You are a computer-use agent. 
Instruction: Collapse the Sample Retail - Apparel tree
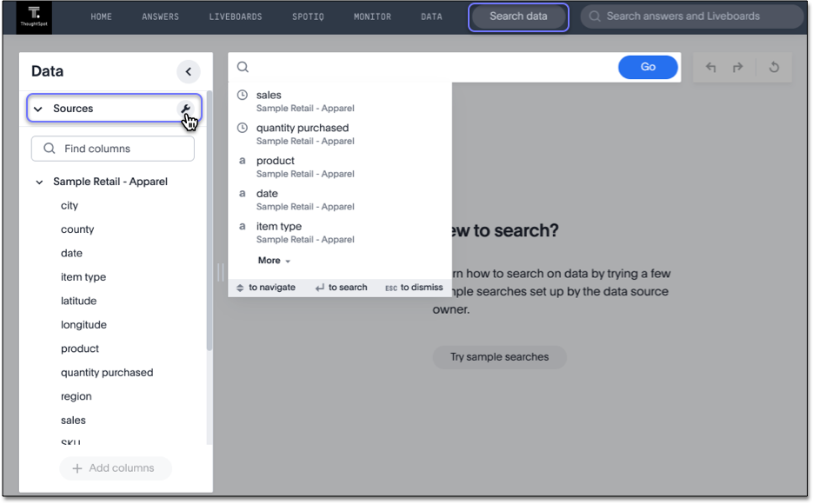click(39, 182)
